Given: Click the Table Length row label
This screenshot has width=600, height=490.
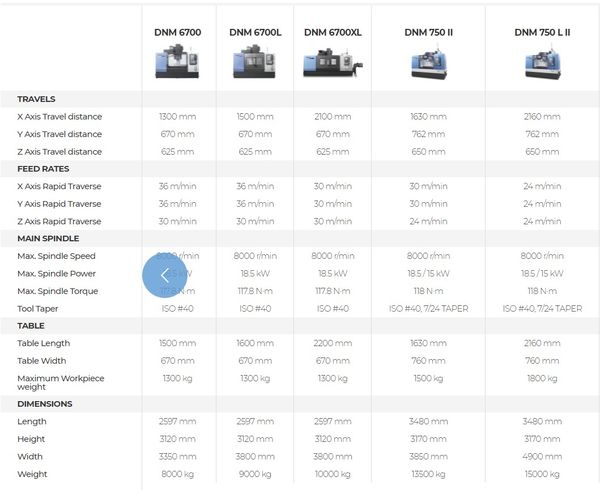Looking at the screenshot, I should [x=44, y=343].
